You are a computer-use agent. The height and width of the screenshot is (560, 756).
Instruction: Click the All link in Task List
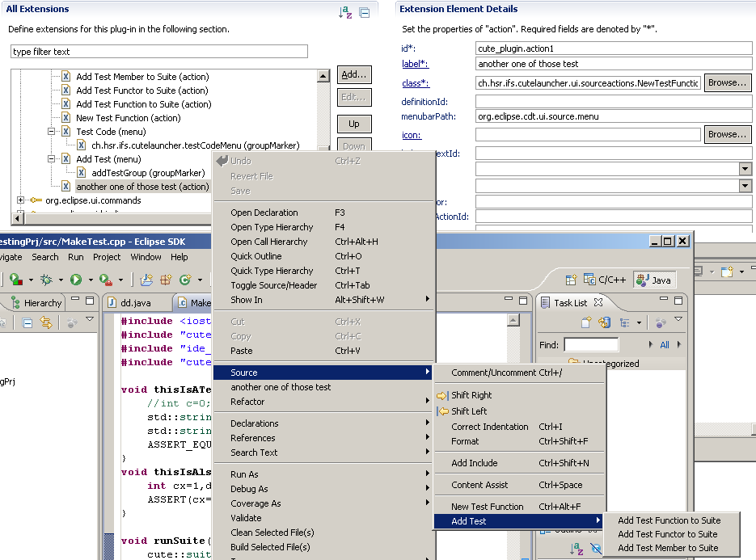pos(665,345)
